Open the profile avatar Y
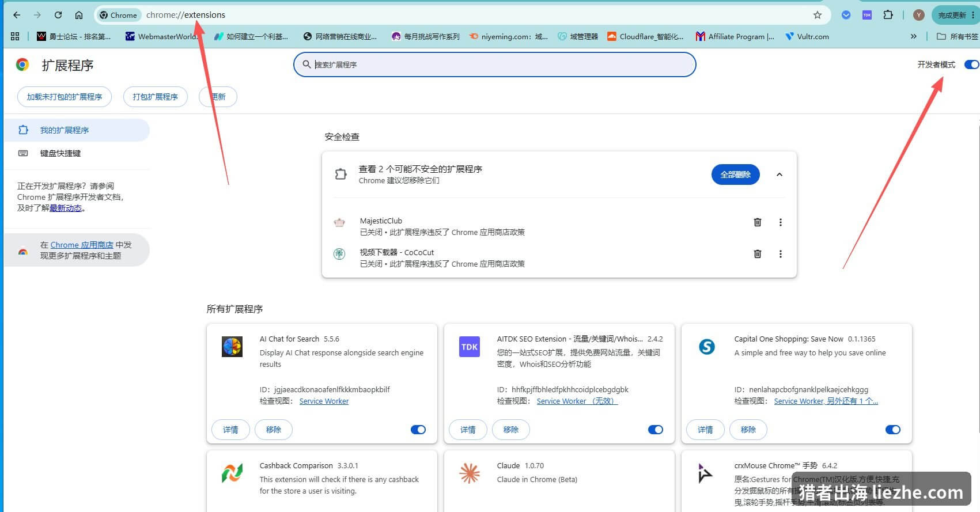The width and height of the screenshot is (980, 512). pyautogui.click(x=919, y=15)
